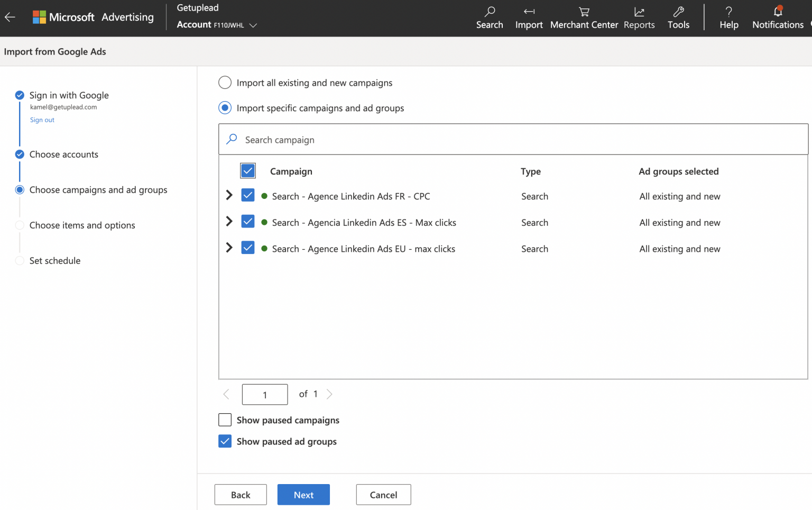Open Search from the top toolbar
Screen dimensions: 812x510
point(490,18)
